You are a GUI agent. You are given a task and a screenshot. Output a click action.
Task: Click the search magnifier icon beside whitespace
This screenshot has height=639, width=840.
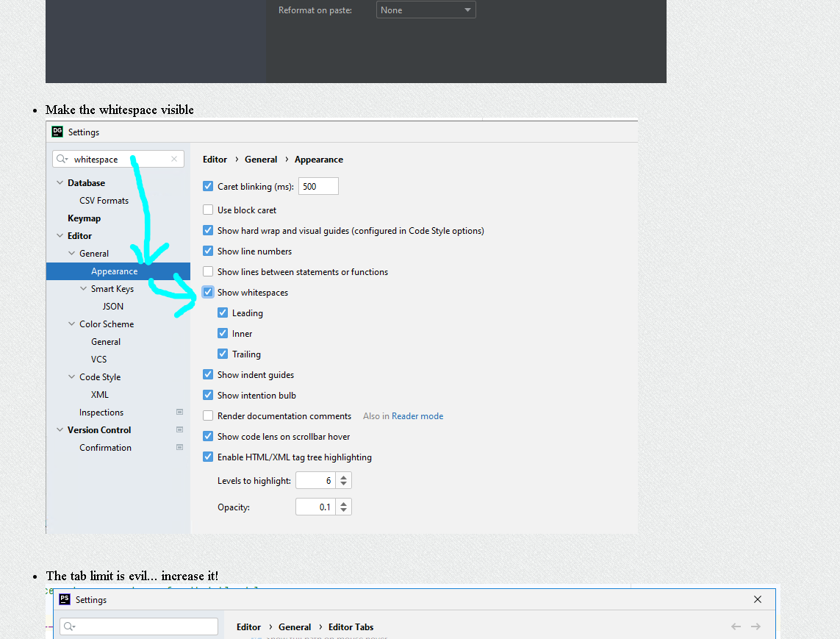click(62, 159)
